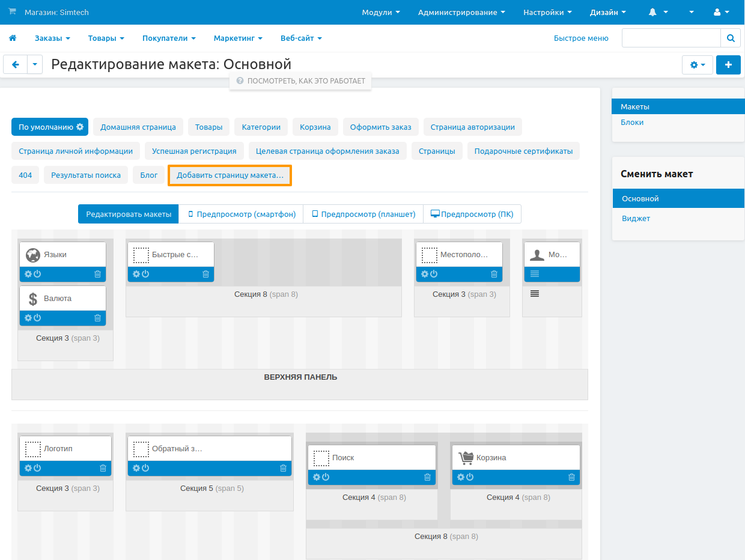Click the blue plus add button
Viewport: 745px width, 560px height.
728,65
